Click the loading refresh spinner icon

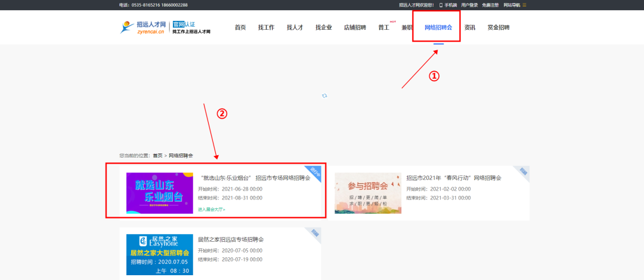324,96
